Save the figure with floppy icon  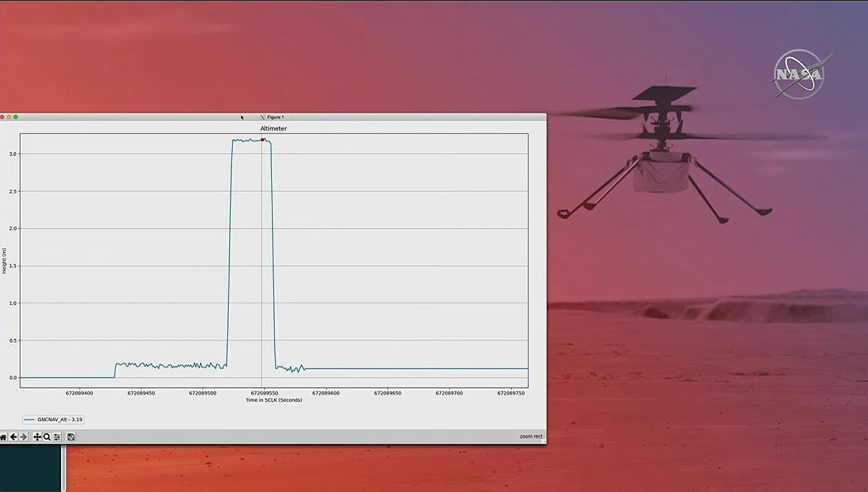click(71, 437)
